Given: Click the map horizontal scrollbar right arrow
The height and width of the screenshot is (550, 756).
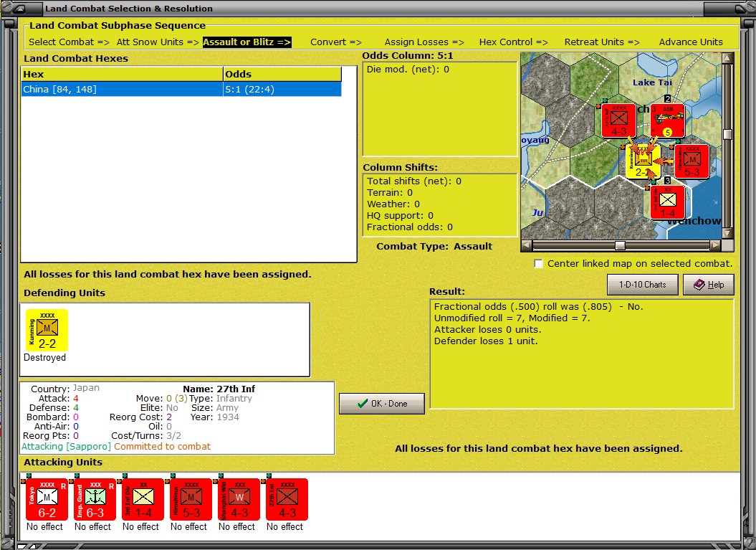Looking at the screenshot, I should click(x=715, y=245).
